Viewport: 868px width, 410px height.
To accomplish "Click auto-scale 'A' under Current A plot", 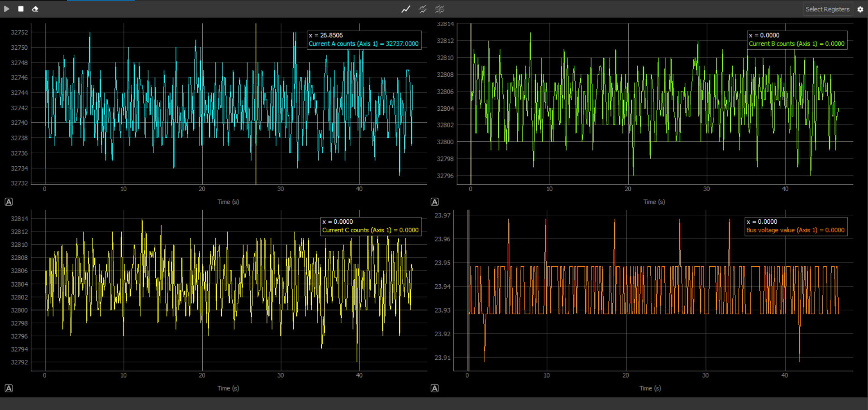I will 9,202.
